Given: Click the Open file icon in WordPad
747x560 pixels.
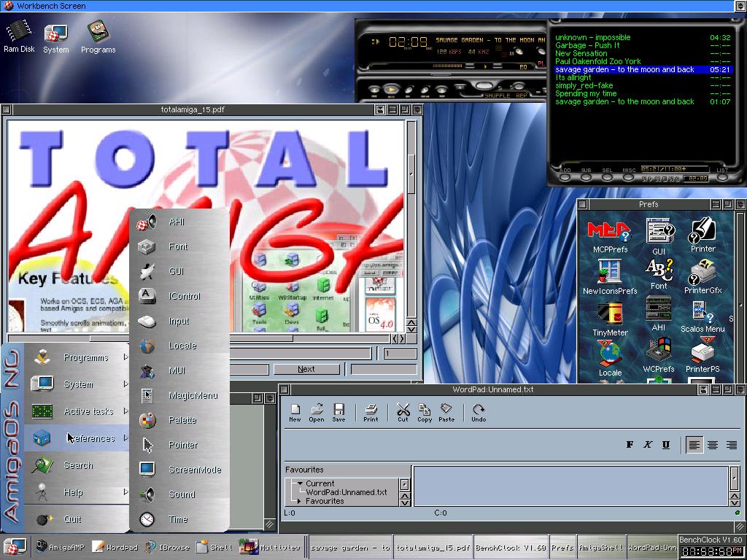Looking at the screenshot, I should point(317,413).
